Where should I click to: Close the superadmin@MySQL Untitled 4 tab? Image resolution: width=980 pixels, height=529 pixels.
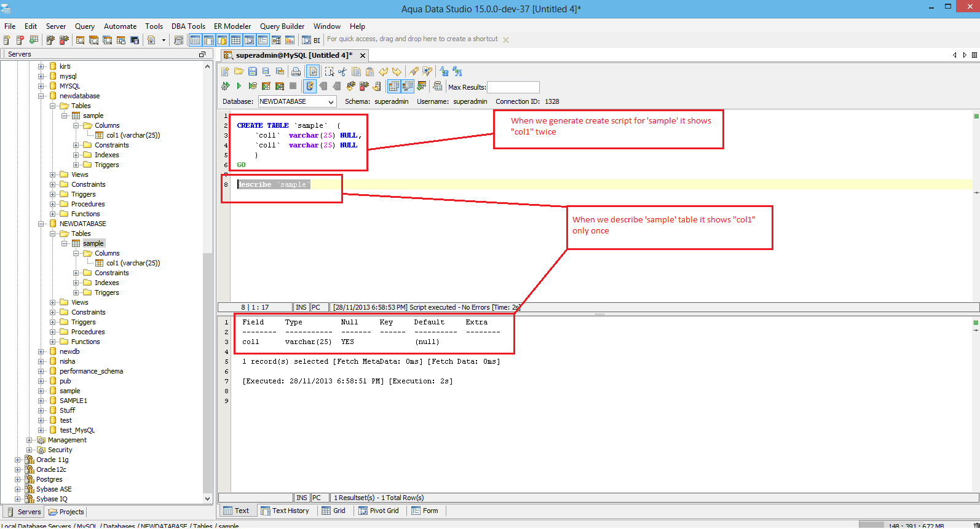(363, 55)
